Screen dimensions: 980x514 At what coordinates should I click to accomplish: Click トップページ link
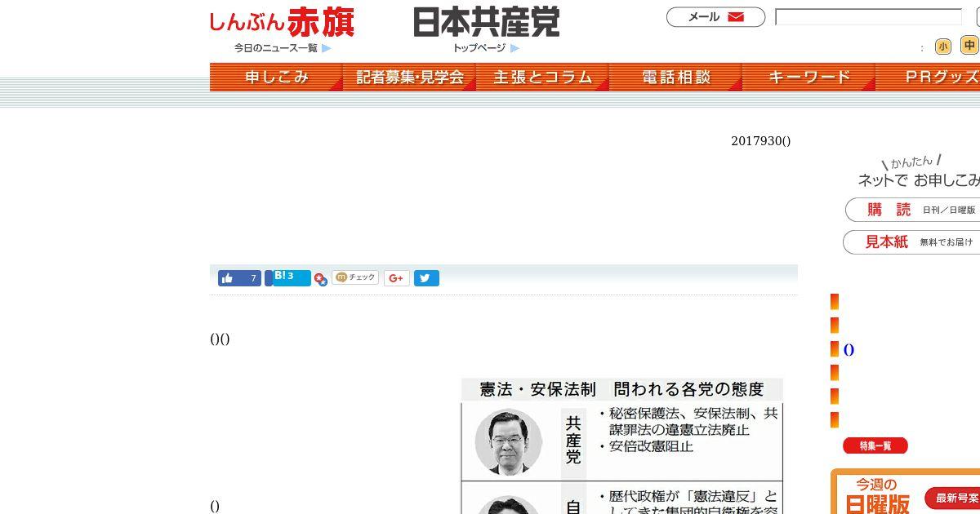tap(486, 48)
